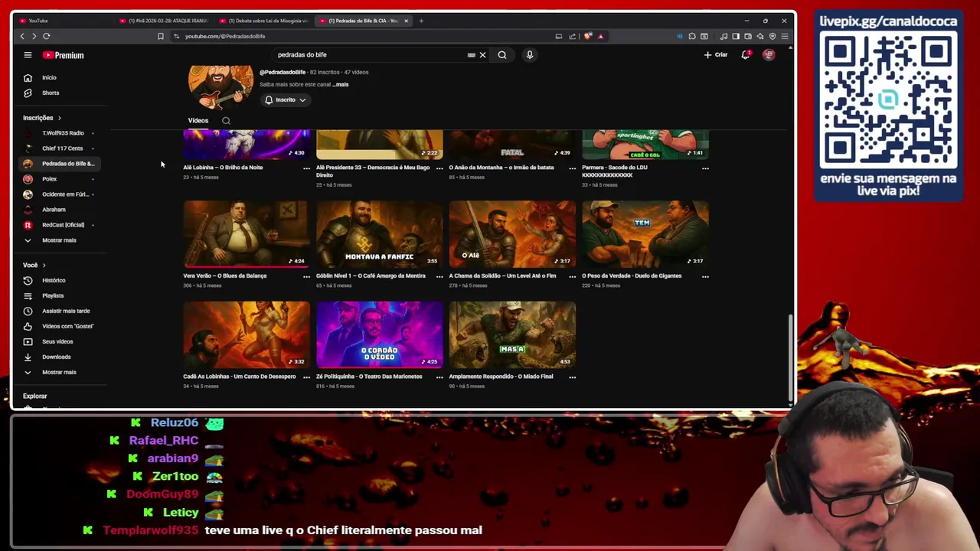Open the on-screen keyboard in the search box
The image size is (980, 551).
point(471,55)
